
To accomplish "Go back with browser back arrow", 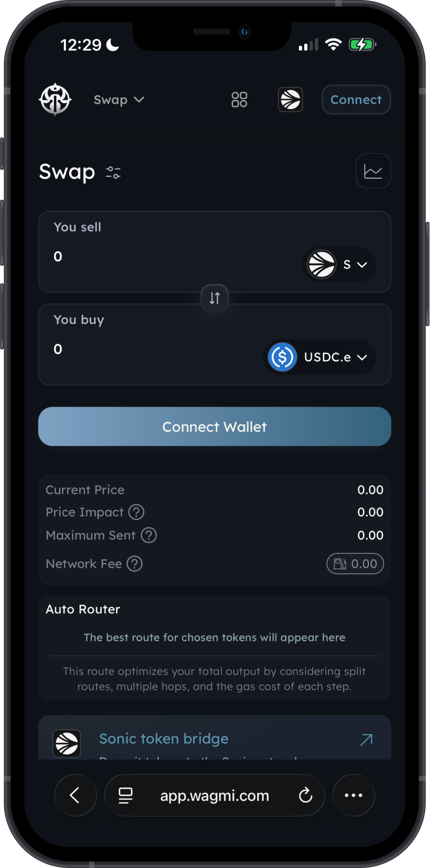I will click(76, 795).
